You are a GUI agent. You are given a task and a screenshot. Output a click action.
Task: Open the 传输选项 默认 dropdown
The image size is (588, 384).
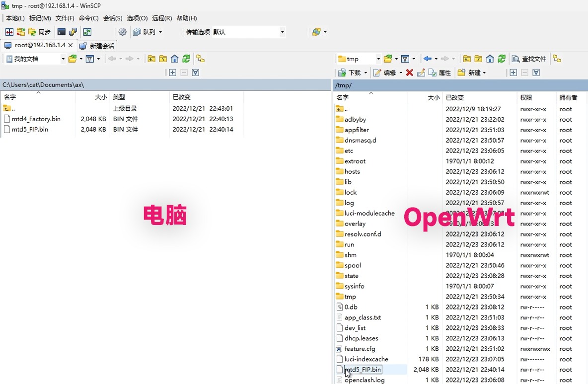281,32
